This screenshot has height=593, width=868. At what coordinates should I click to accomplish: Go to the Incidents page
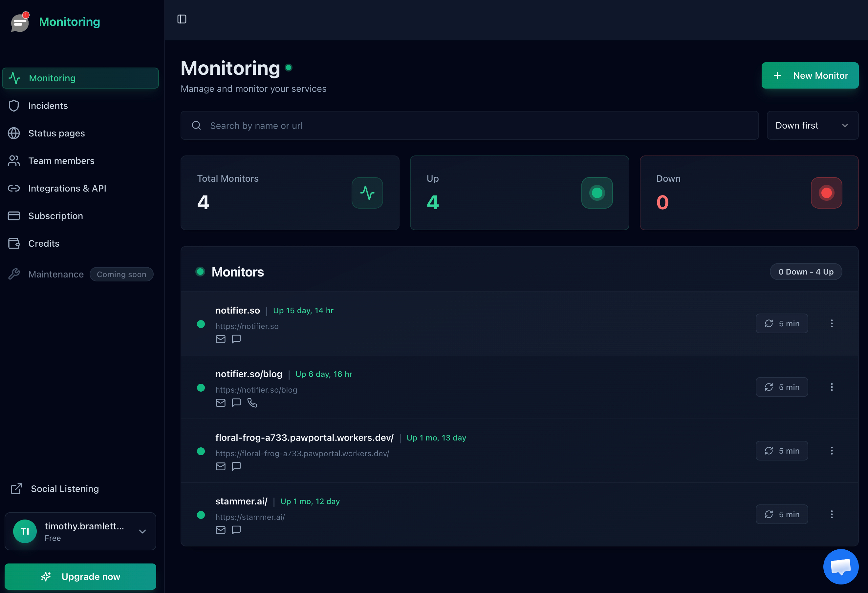point(48,106)
